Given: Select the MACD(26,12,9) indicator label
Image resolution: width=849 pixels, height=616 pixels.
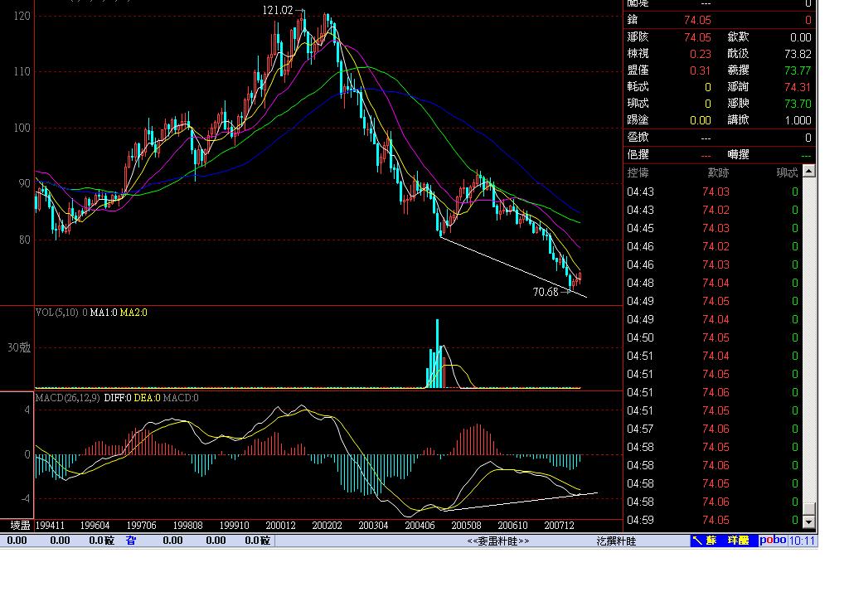Looking at the screenshot, I should 68,398.
